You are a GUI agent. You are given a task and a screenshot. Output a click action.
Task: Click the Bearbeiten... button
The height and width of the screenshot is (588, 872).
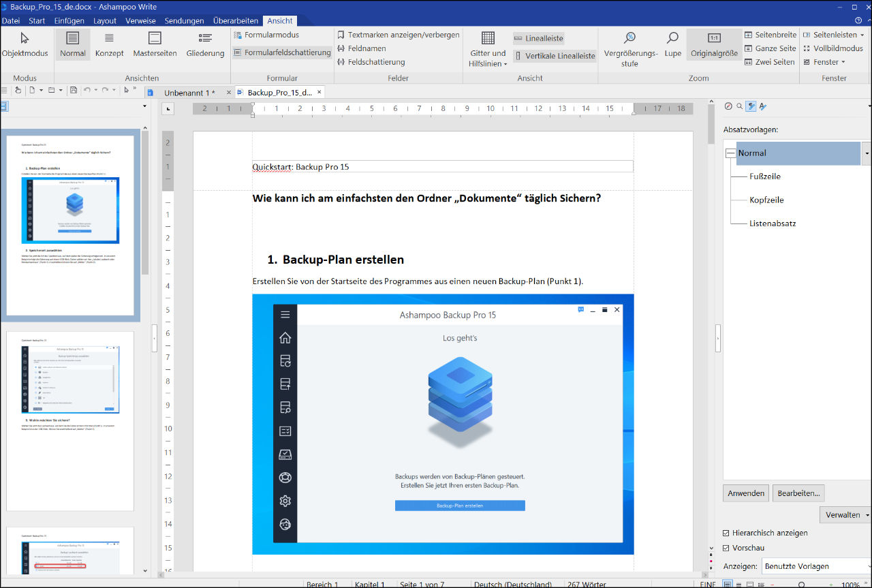click(799, 493)
